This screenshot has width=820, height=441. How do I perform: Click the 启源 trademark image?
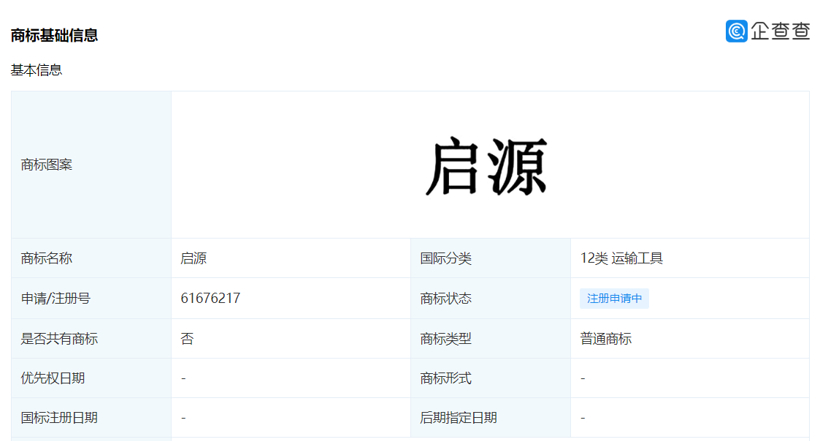pos(487,166)
